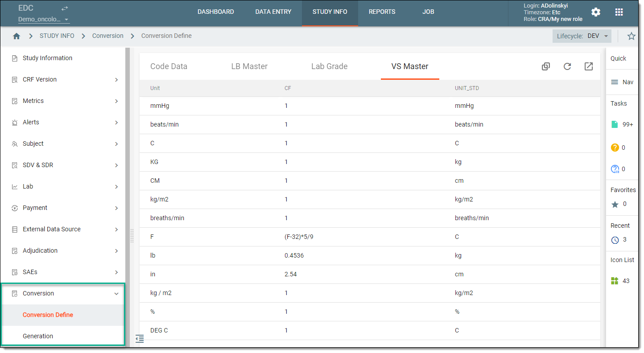The width and height of the screenshot is (644, 353).
Task: Switch to the Code Data tab
Action: (169, 66)
